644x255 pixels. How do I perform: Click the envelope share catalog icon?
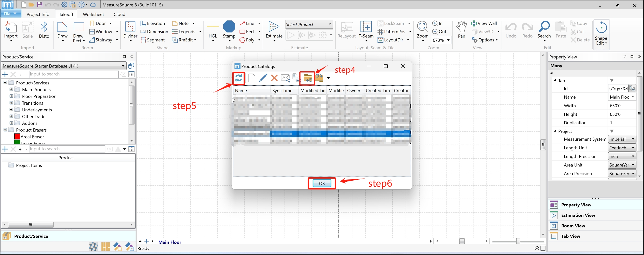point(285,78)
